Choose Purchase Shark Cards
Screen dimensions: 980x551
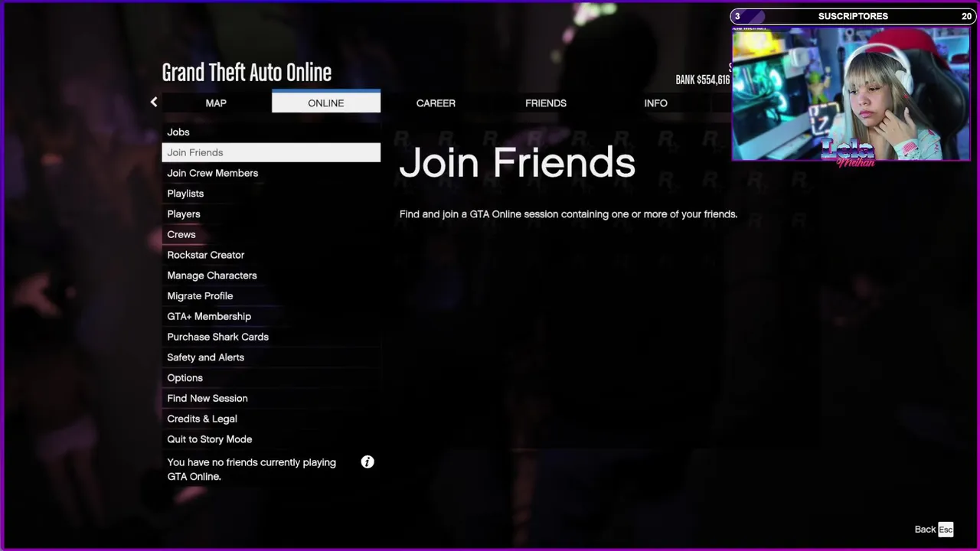pos(271,337)
